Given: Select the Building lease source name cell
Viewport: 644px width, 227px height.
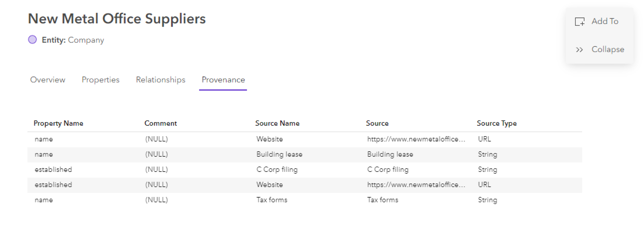Looking at the screenshot, I should 279,154.
